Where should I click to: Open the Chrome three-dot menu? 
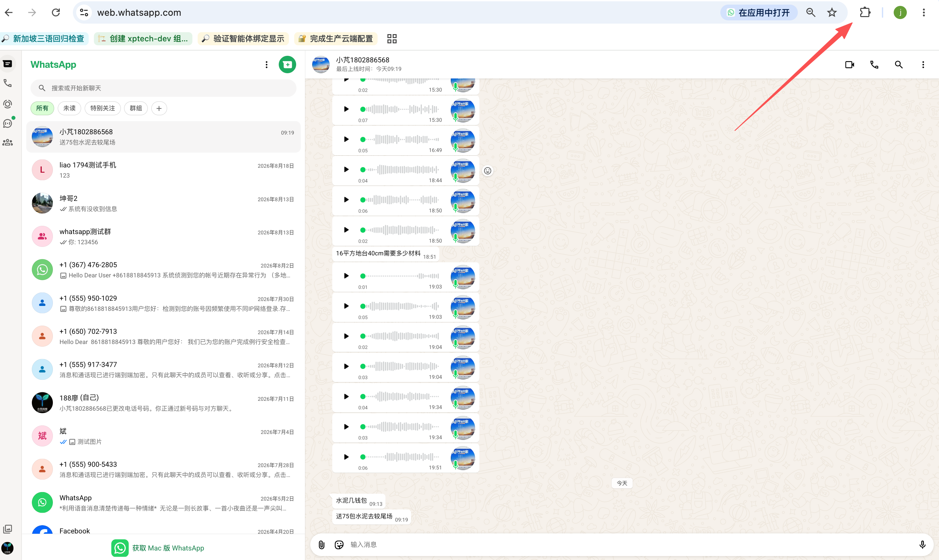(x=924, y=12)
